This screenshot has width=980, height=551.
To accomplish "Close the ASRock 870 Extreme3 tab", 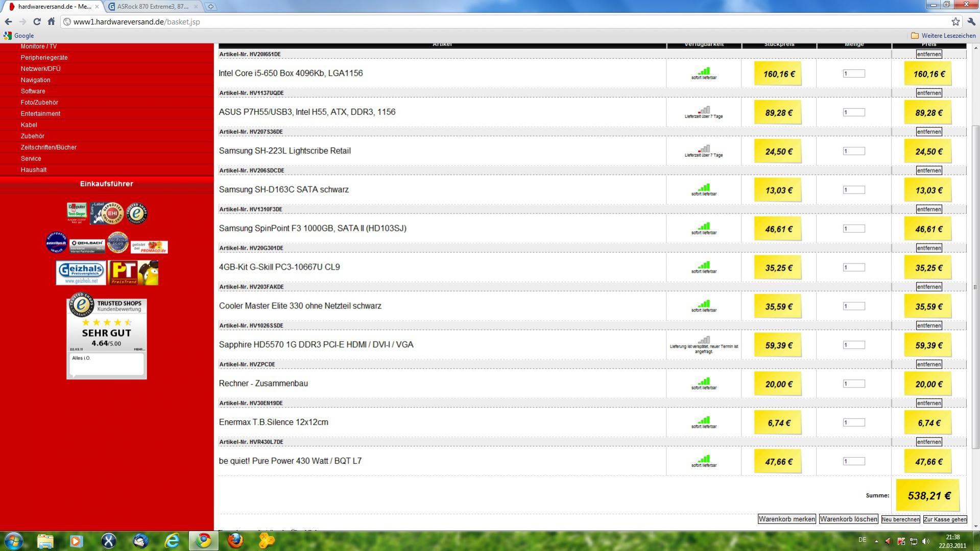I will pyautogui.click(x=196, y=7).
